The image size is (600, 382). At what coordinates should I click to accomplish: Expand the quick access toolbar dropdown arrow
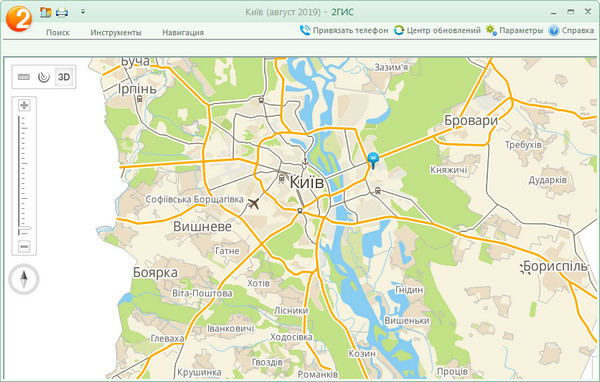click(x=83, y=12)
